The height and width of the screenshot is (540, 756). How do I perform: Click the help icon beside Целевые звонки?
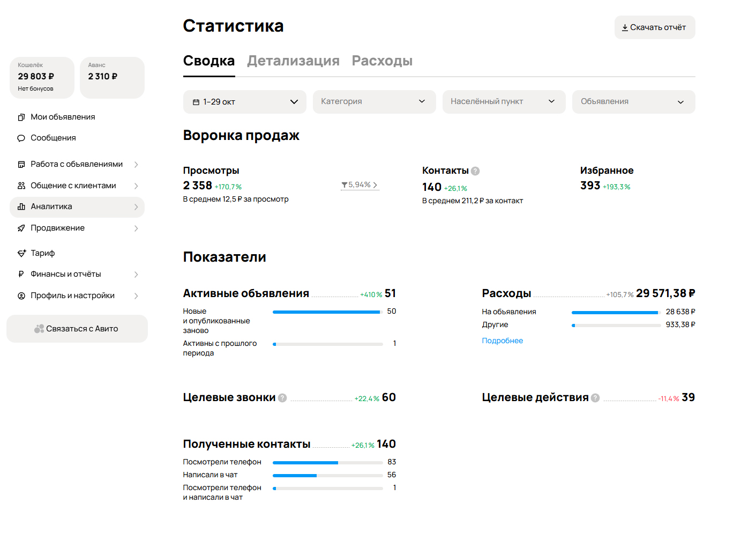click(282, 398)
